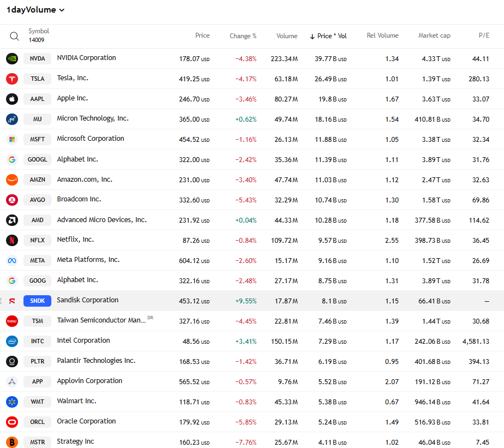
Task: Click the Amazon logo icon
Action: coord(12,180)
